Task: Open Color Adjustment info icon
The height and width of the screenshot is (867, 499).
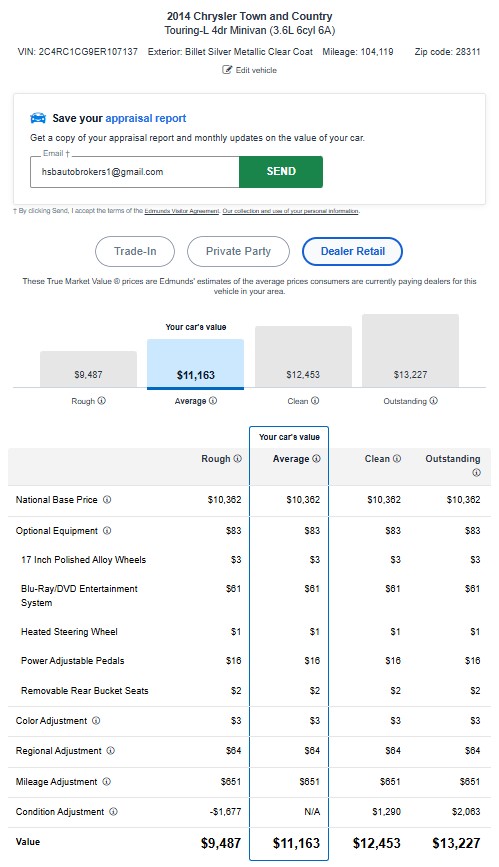Action: [x=96, y=720]
